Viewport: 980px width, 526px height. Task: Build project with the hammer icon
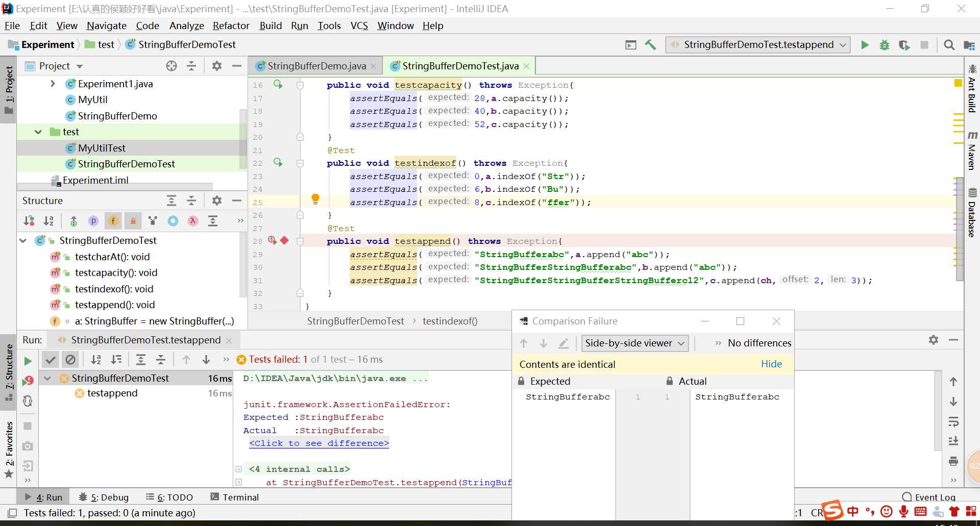click(x=650, y=45)
